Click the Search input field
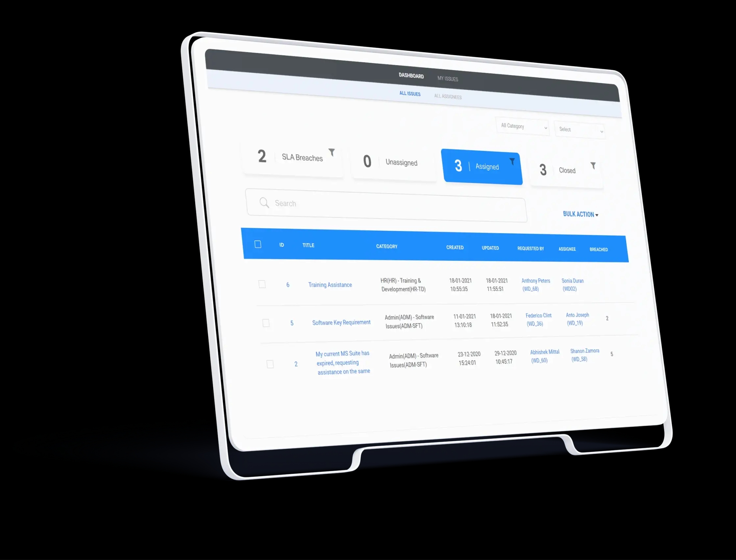This screenshot has width=736, height=560. [x=388, y=204]
